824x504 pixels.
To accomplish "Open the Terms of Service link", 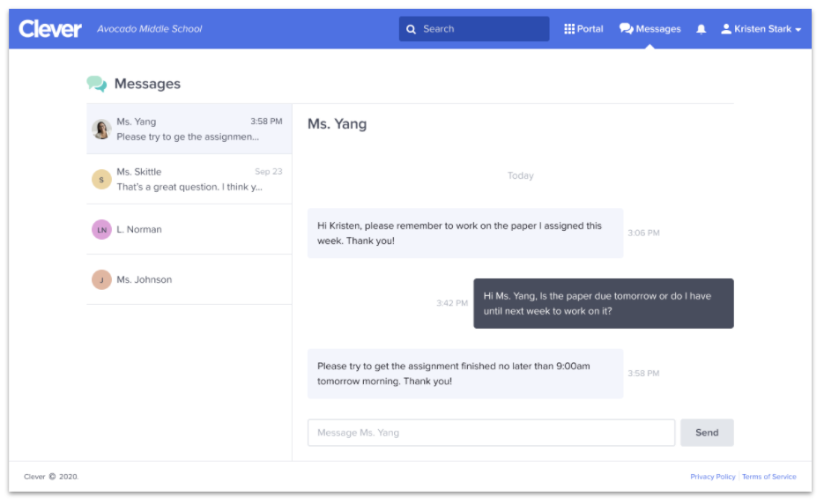I will [x=768, y=477].
